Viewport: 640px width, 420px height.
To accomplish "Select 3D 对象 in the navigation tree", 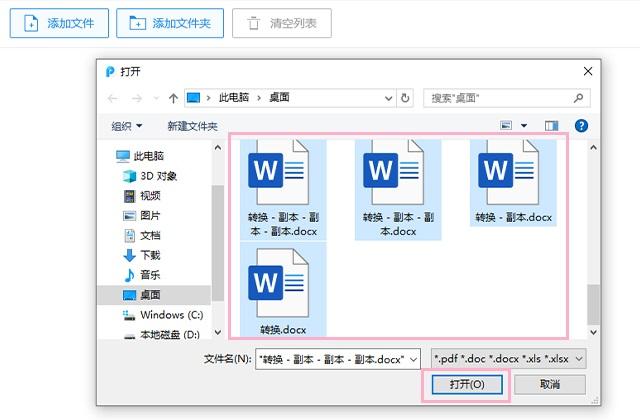I will click(150, 176).
